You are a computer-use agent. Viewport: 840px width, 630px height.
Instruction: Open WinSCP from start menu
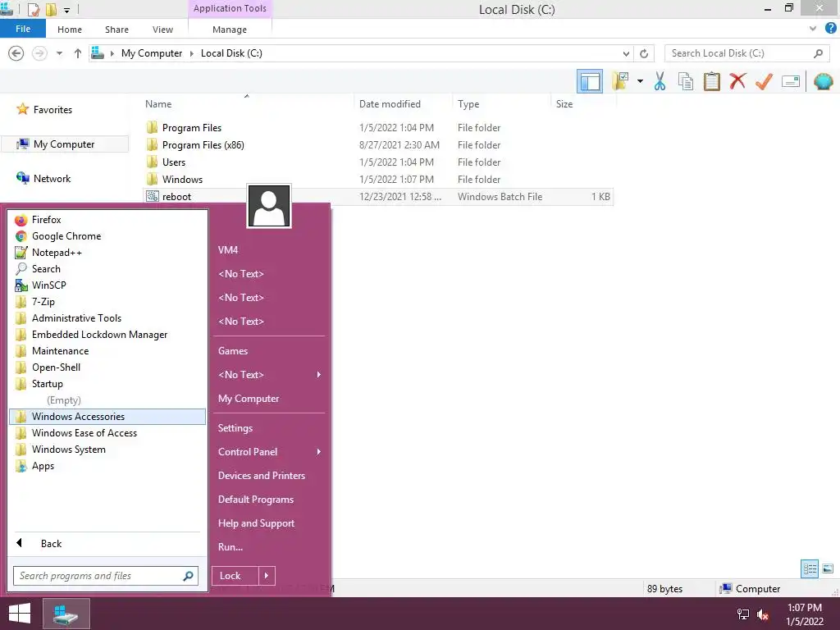tap(107, 285)
